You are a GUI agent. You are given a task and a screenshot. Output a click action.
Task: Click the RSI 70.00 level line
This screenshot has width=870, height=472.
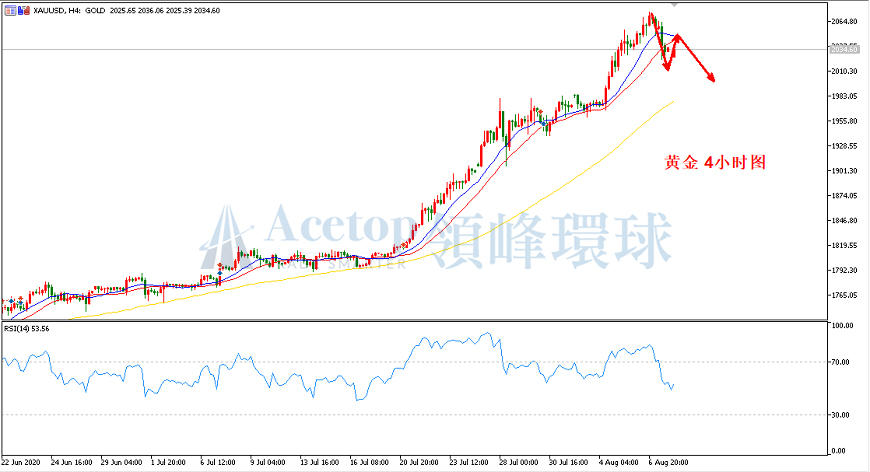pos(414,362)
